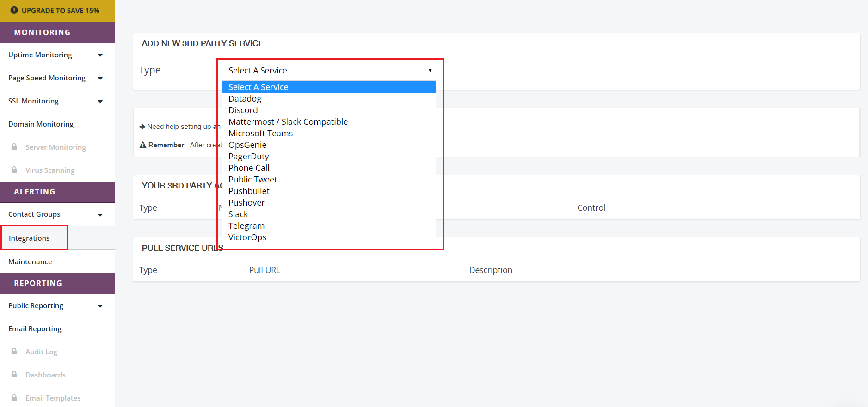Viewport: 868px width, 407px height.
Task: Choose Microsoft Teams in the dropdown
Action: pos(329,133)
